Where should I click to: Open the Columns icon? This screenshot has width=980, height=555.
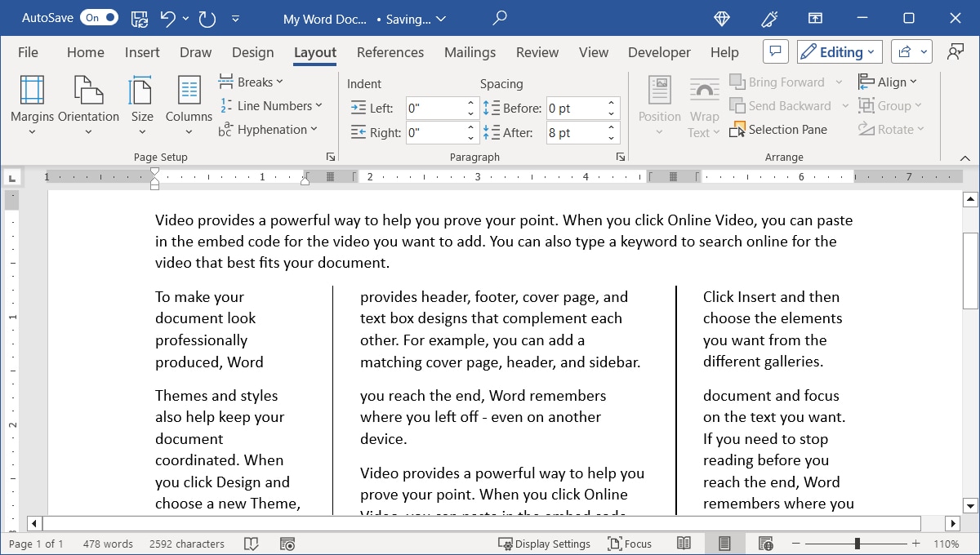pyautogui.click(x=189, y=102)
